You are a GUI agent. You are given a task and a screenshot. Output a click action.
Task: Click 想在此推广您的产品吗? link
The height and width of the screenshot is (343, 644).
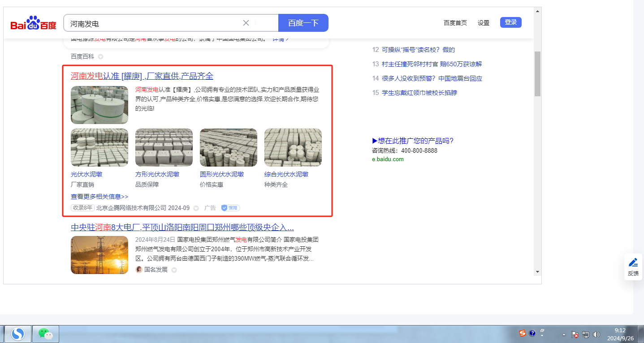point(413,141)
